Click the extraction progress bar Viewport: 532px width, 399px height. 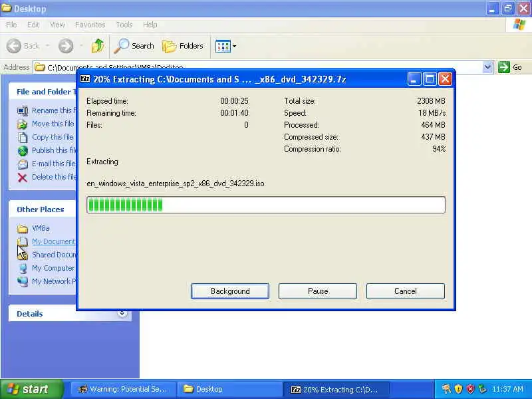(x=266, y=205)
